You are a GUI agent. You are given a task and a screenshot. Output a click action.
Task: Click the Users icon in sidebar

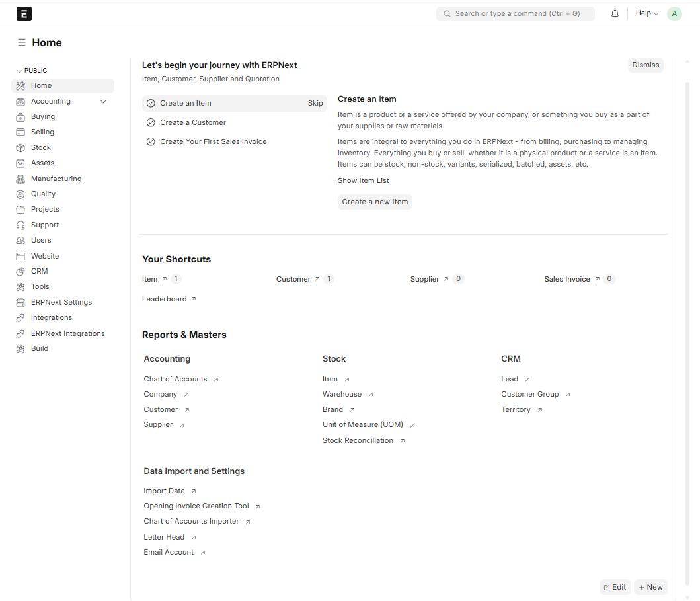pyautogui.click(x=20, y=240)
